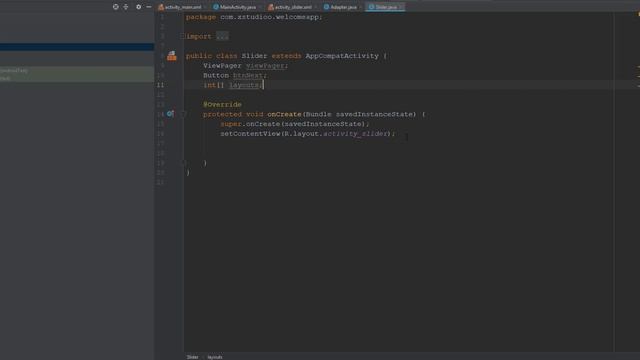This screenshot has width=640, height=360.
Task: Click the 'void' keyword
Action: 254,114
